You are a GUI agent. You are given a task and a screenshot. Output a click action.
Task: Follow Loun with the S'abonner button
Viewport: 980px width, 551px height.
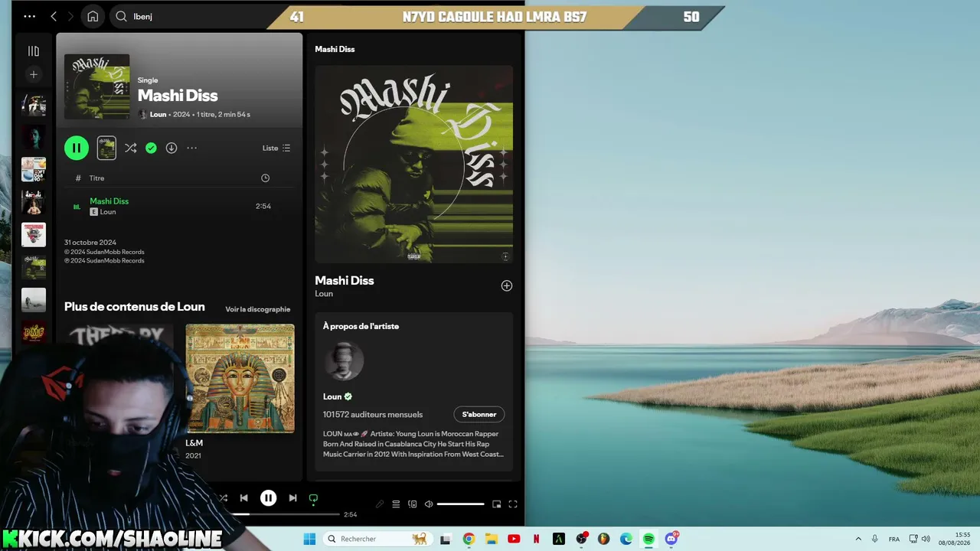point(479,414)
